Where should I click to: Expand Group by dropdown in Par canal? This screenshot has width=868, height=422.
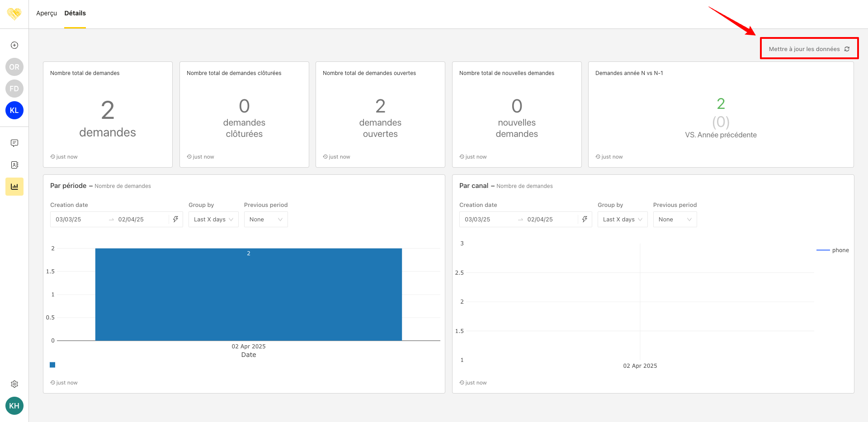click(x=623, y=220)
